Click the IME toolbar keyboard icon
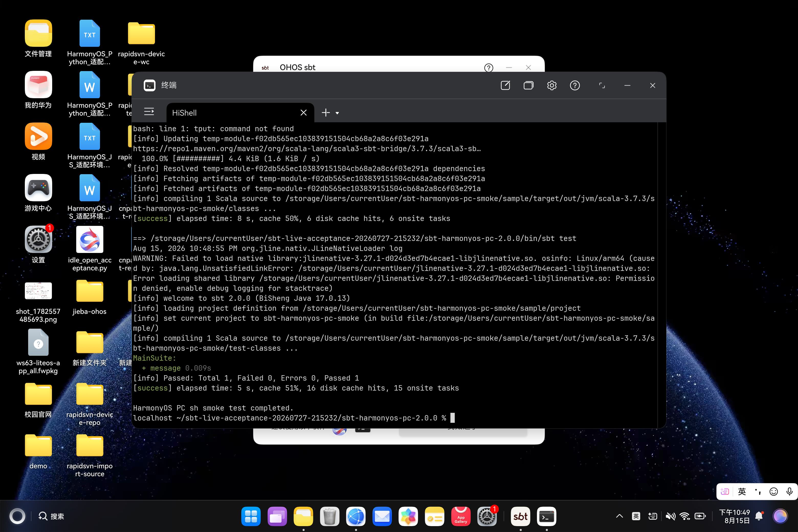The image size is (798, 532). pos(725,491)
